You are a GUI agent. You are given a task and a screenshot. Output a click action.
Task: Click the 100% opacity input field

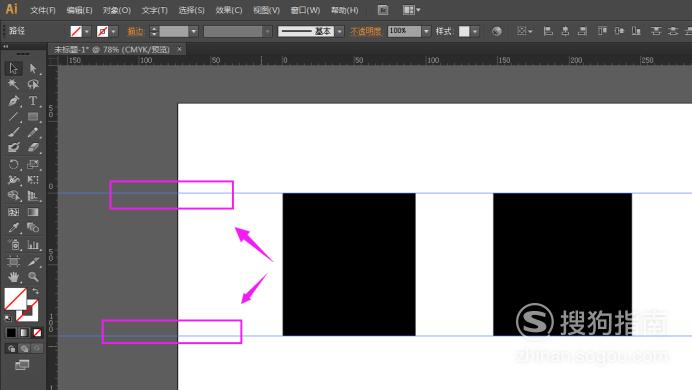[404, 31]
